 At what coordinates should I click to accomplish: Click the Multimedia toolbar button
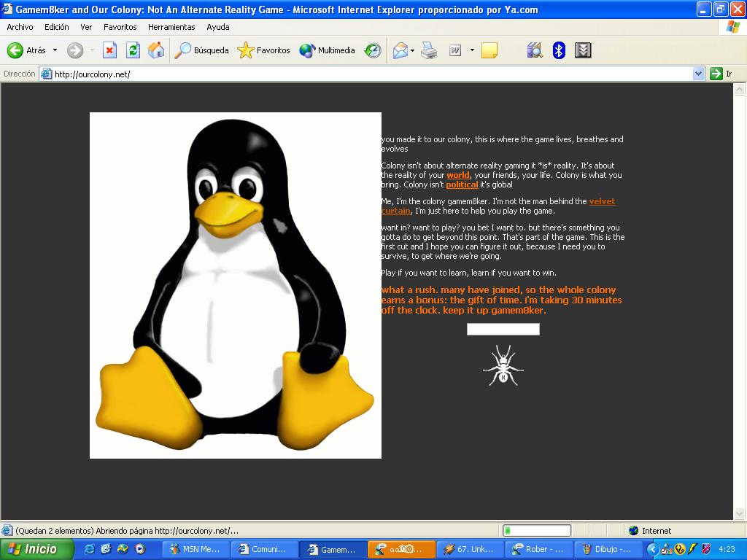click(x=328, y=50)
